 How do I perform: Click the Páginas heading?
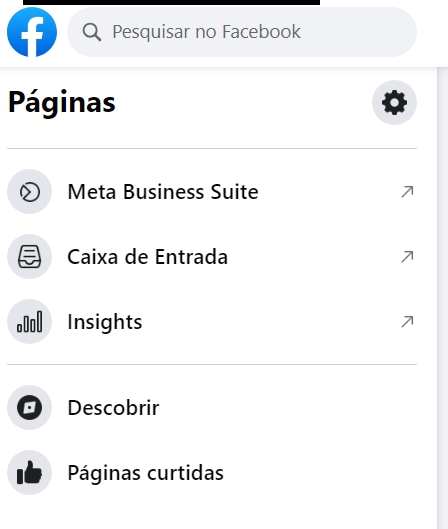(62, 103)
